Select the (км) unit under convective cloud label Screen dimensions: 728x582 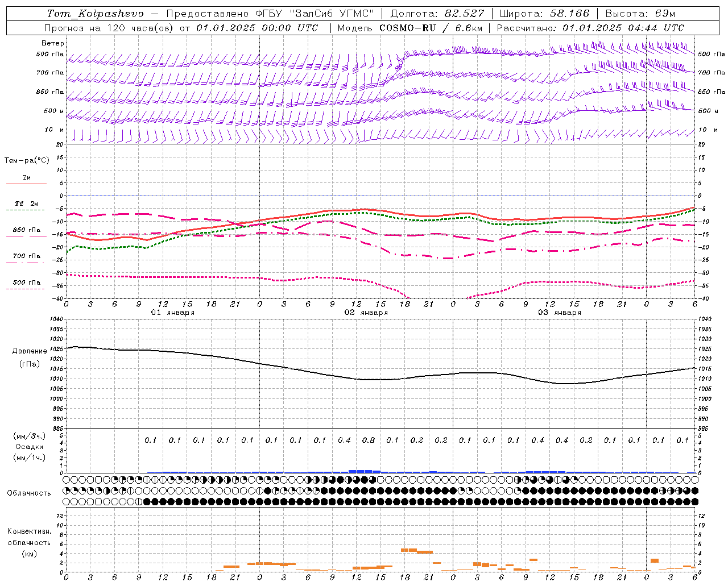(x=29, y=554)
